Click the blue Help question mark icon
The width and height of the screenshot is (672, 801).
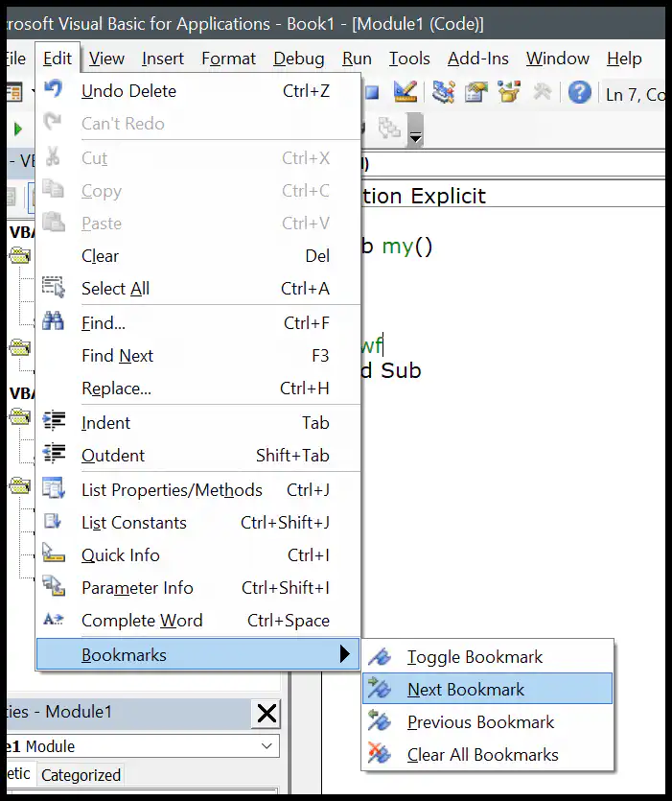click(579, 92)
